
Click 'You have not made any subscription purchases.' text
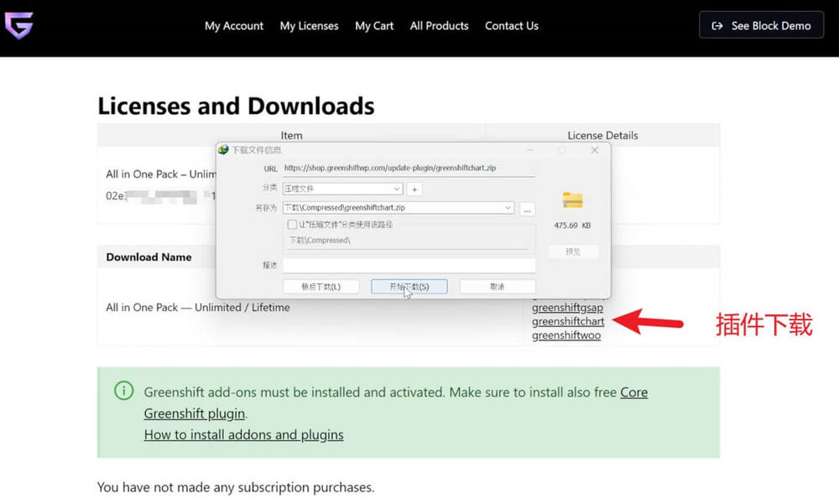(236, 487)
